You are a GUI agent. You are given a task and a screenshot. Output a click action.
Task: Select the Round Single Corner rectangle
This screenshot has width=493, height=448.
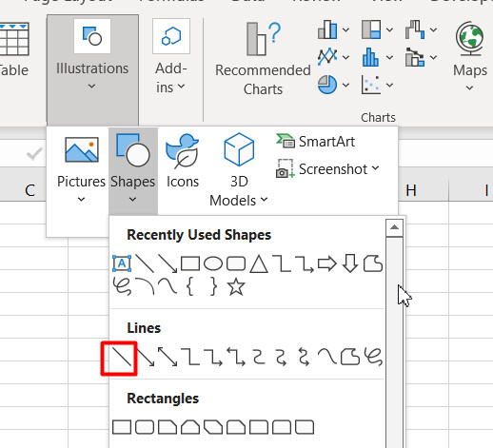click(259, 427)
